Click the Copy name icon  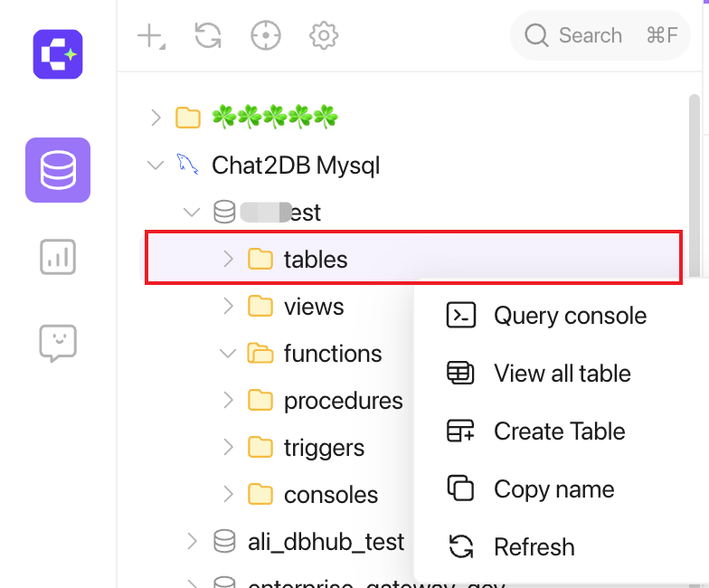[461, 488]
